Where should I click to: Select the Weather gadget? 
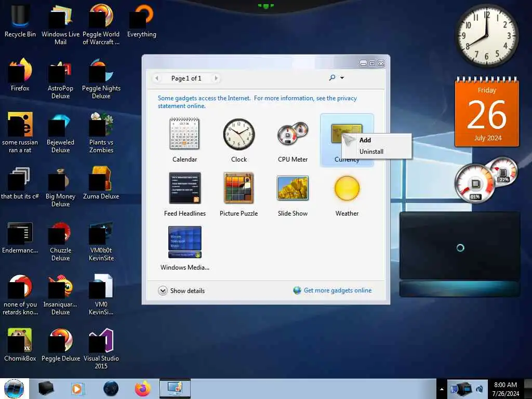point(347,194)
